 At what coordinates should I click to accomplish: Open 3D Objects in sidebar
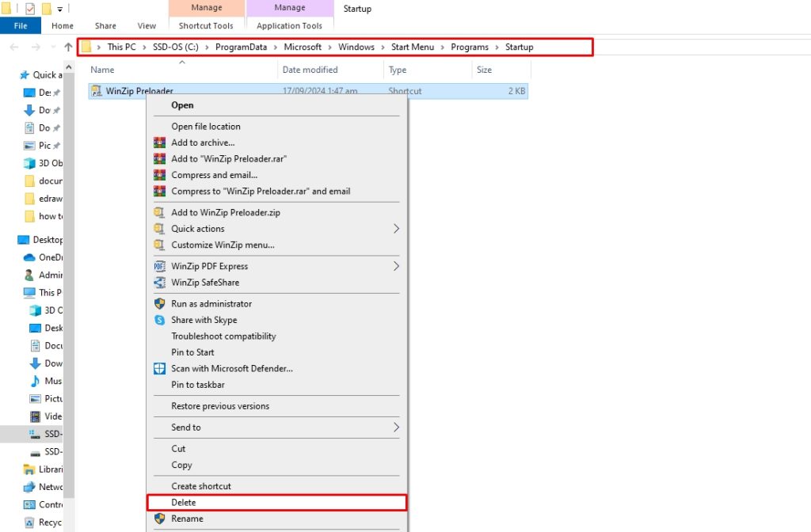(44, 163)
